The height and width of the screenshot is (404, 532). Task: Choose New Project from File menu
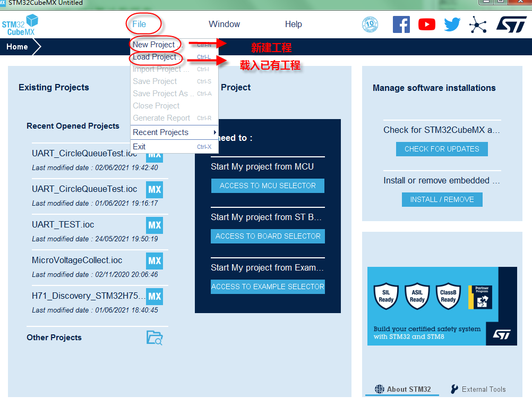[x=174, y=45]
